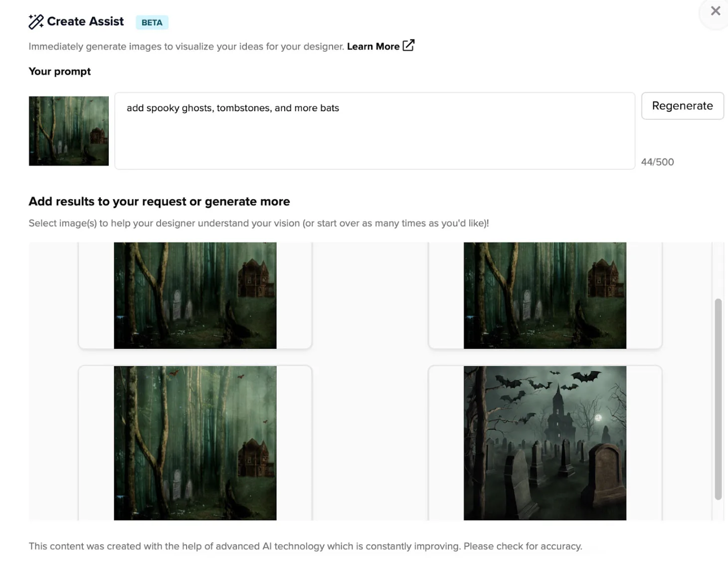Click the Regenerate button

682,106
